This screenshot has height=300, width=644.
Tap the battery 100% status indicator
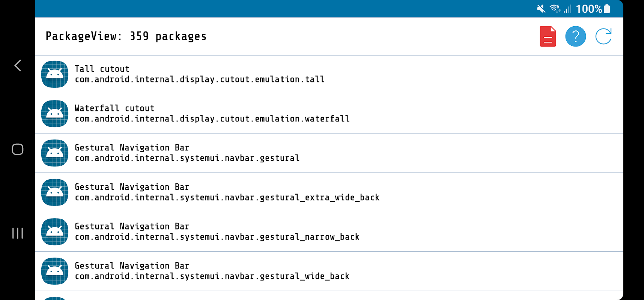[x=593, y=9]
